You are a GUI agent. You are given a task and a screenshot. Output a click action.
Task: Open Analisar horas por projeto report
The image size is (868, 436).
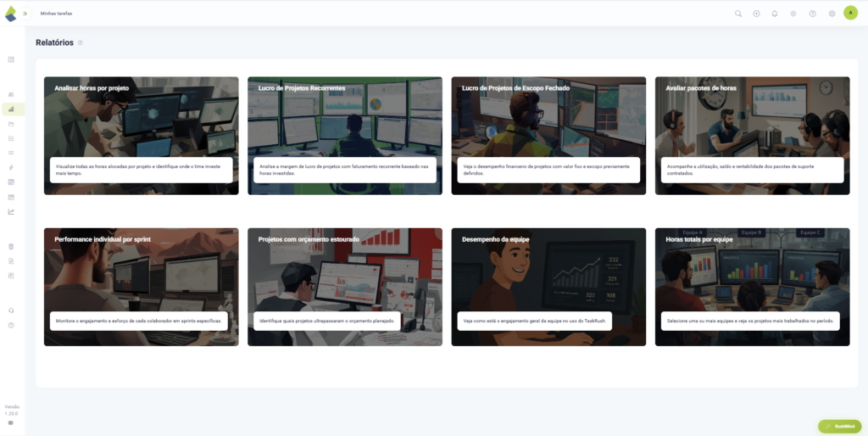(142, 136)
